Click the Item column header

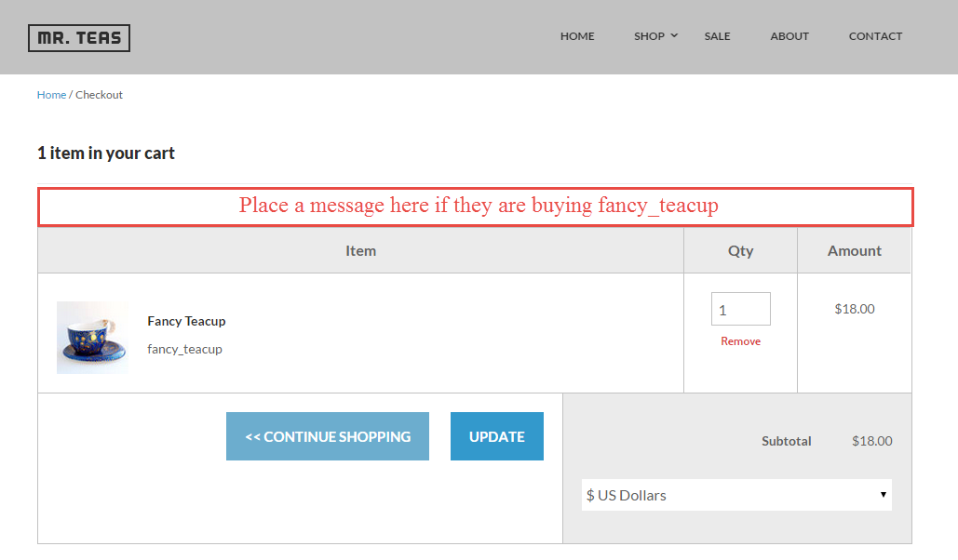pos(360,250)
